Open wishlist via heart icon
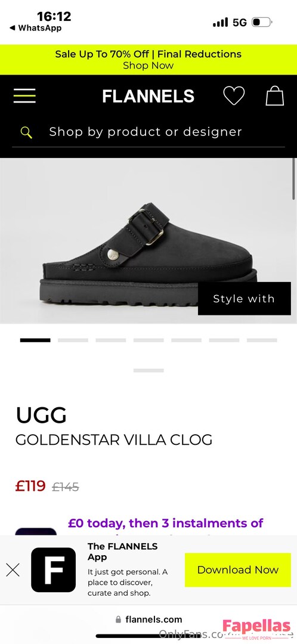The height and width of the screenshot is (644, 297). point(234,95)
